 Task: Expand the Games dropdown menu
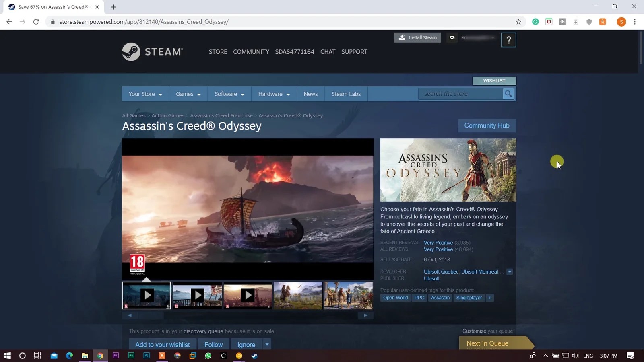pos(188,94)
